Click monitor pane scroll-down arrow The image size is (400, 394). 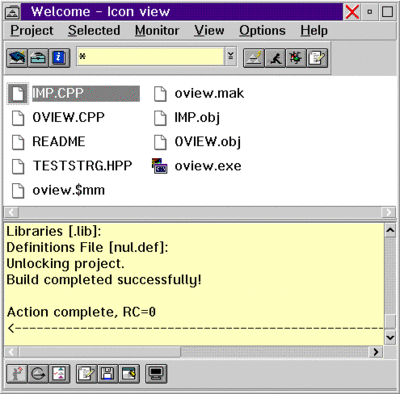click(390, 337)
